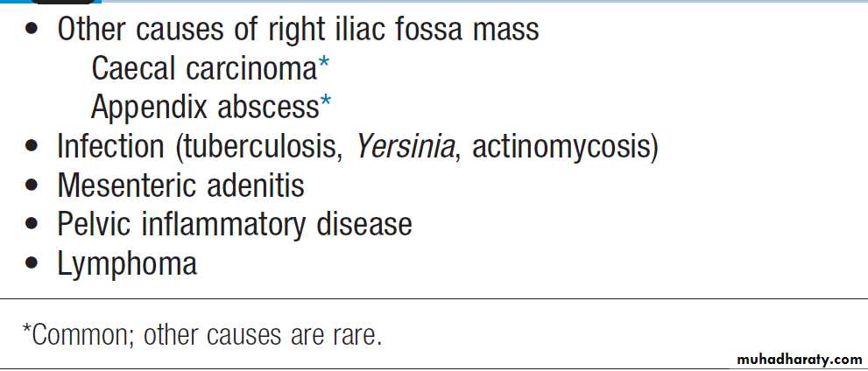Click the italic word 'Yersinia'
The height and width of the screenshot is (371, 868).
point(406,146)
